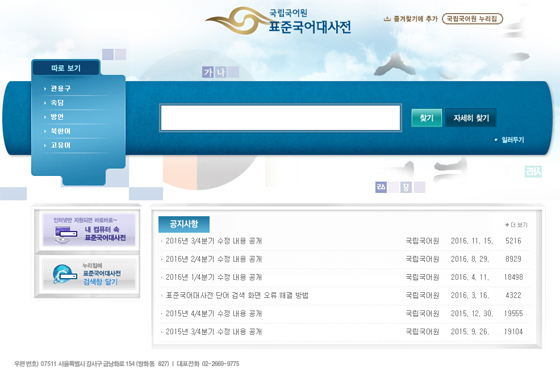This screenshot has height=374, width=560.
Task: Open 자세히 찾기 advanced search
Action: 471,118
